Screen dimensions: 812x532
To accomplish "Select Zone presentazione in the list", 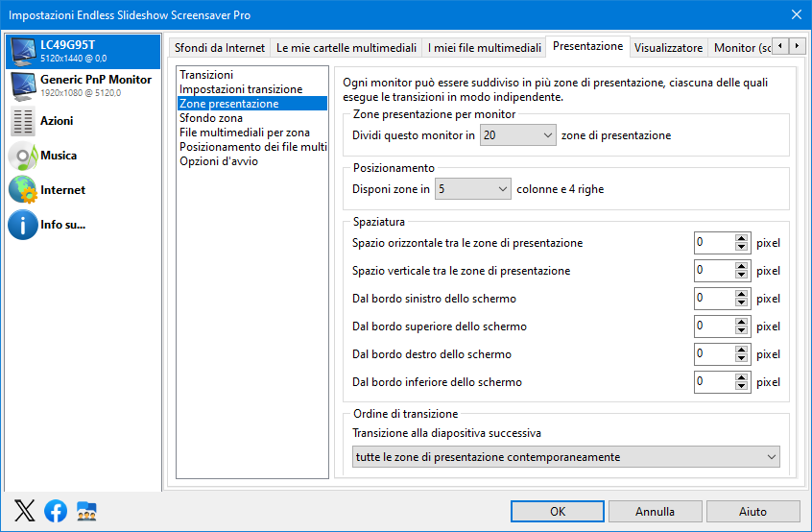I will click(252, 104).
